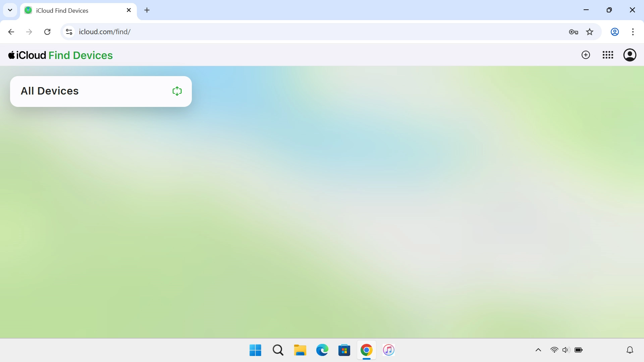
Task: Reload the iCloud page
Action: [47, 32]
